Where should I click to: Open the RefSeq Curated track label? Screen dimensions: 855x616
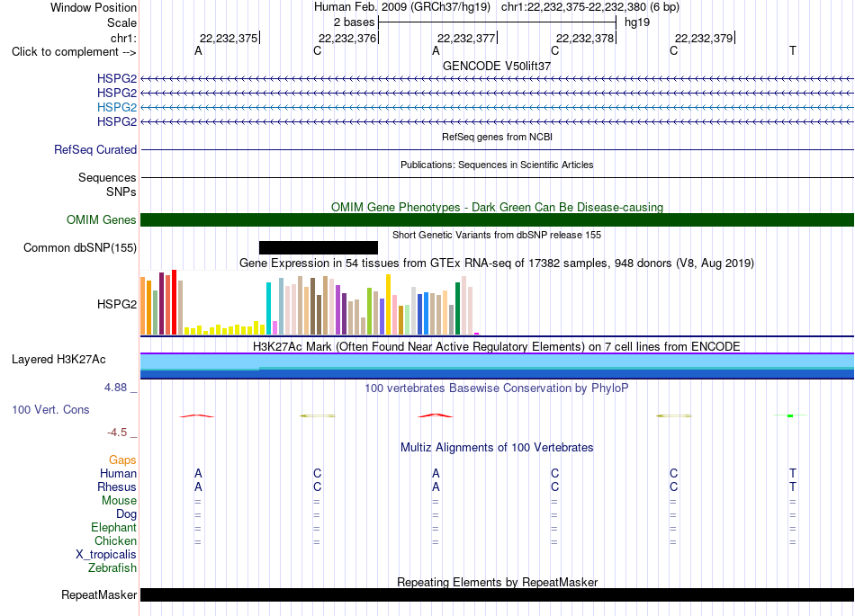tap(95, 150)
